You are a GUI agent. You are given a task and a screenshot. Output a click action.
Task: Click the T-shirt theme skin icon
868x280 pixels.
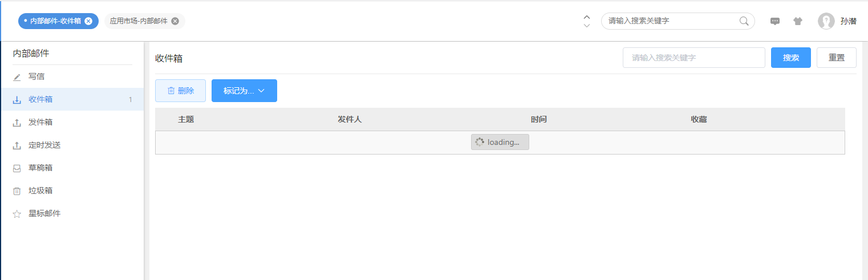coord(798,21)
